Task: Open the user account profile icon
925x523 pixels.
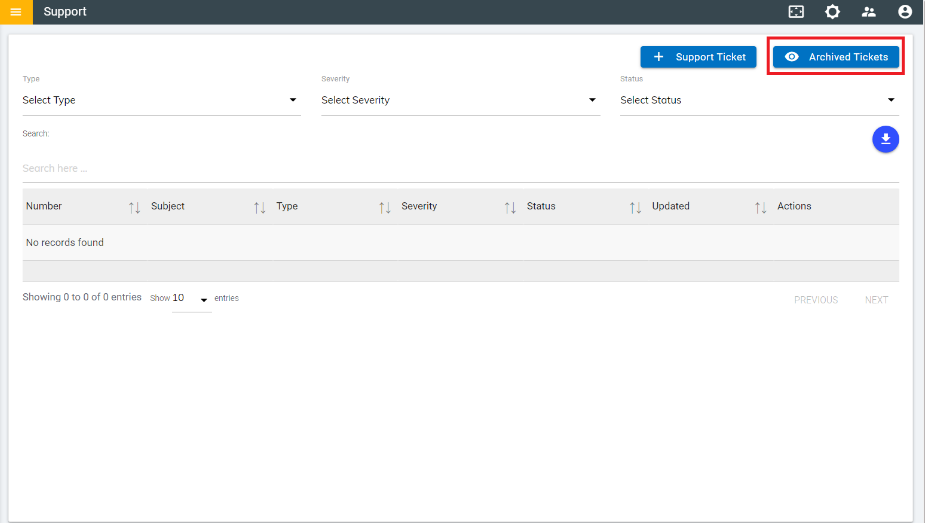Action: coord(905,12)
